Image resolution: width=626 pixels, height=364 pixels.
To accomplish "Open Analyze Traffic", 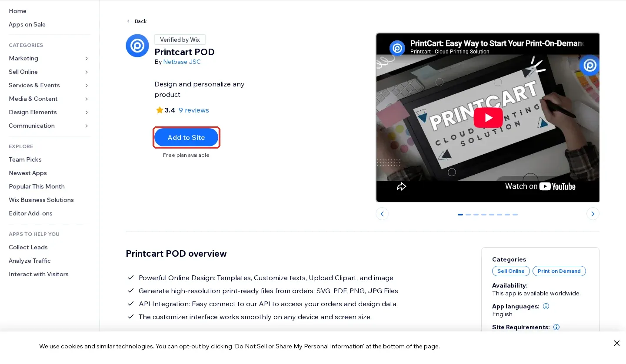I will tap(30, 261).
